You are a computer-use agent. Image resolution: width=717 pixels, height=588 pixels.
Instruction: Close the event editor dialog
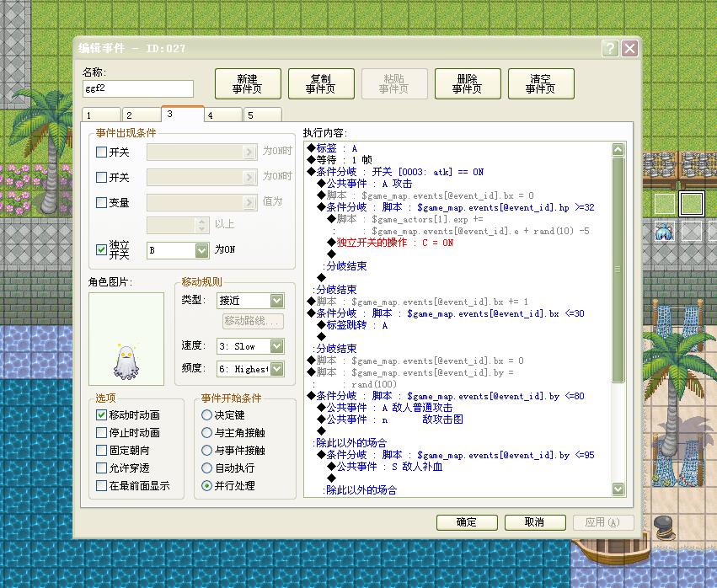(629, 48)
